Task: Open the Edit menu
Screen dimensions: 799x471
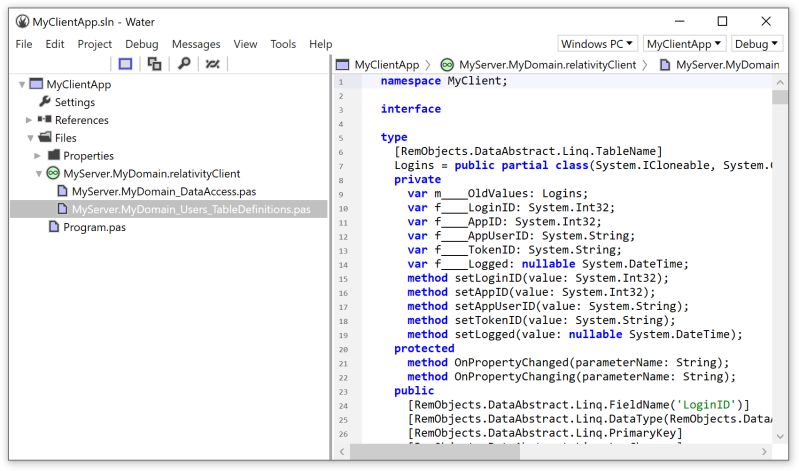Action: coord(55,44)
